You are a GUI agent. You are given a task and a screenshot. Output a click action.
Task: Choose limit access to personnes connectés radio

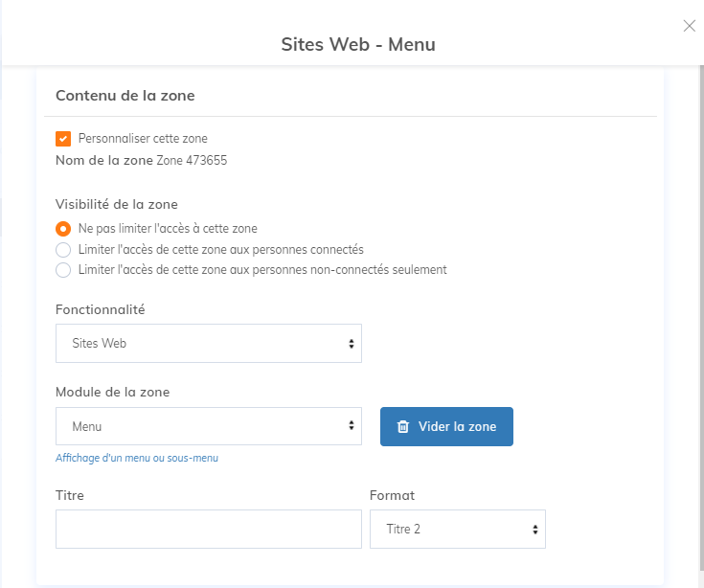coord(63,250)
